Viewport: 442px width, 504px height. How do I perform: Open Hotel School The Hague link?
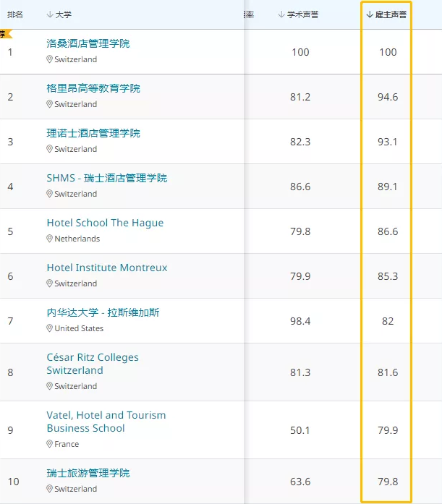point(105,223)
